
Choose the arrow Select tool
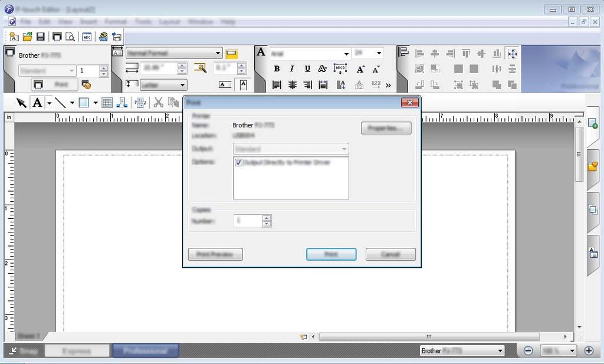pos(21,103)
